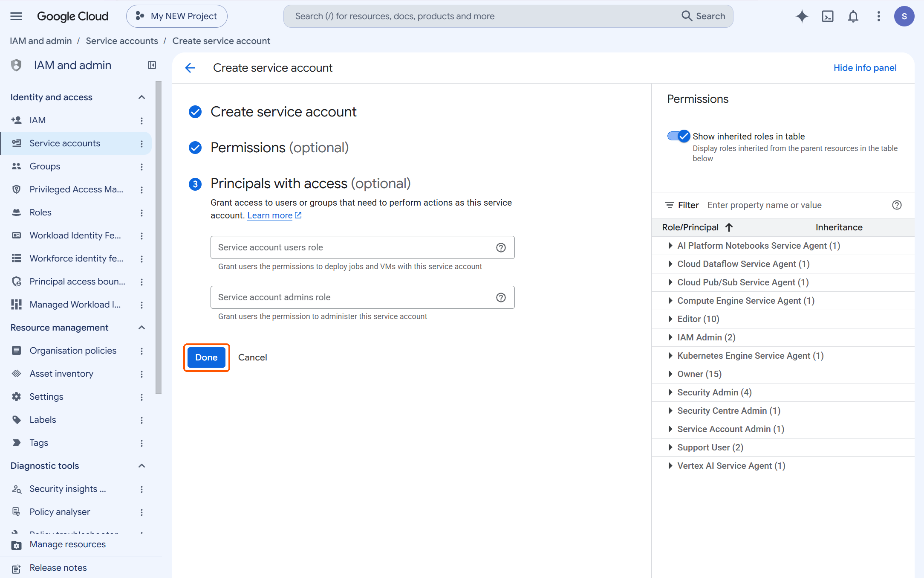
Task: Open the three-dot menu next to Groups
Action: pyautogui.click(x=141, y=167)
